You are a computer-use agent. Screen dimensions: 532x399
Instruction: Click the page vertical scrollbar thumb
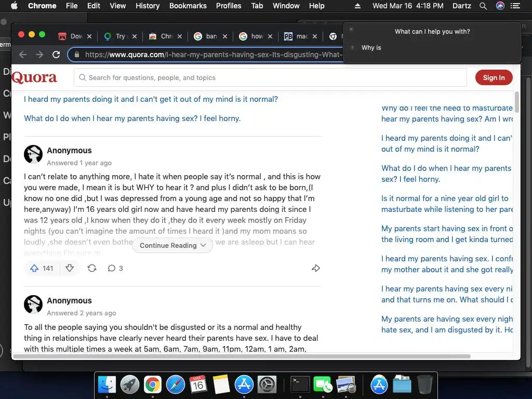[517, 102]
